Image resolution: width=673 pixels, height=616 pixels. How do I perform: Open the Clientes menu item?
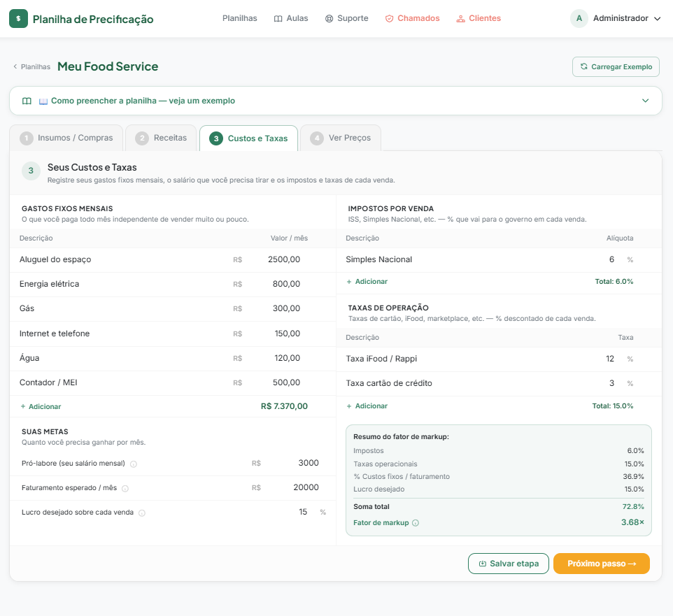point(479,18)
